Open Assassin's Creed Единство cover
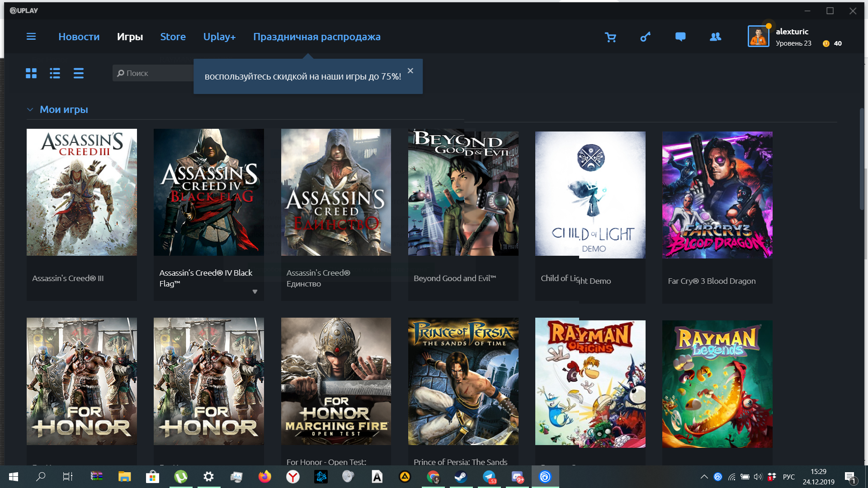This screenshot has width=868, height=488. (x=336, y=192)
